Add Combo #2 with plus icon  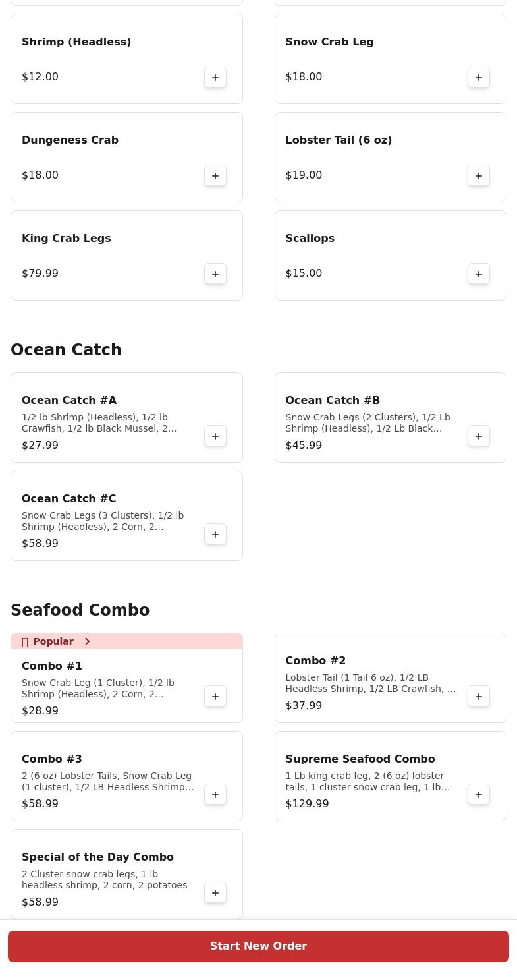coord(479,696)
